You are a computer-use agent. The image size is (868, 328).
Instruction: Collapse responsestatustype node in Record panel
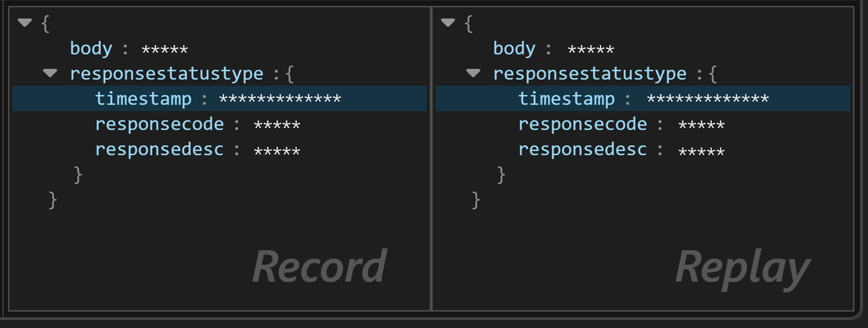tap(49, 73)
